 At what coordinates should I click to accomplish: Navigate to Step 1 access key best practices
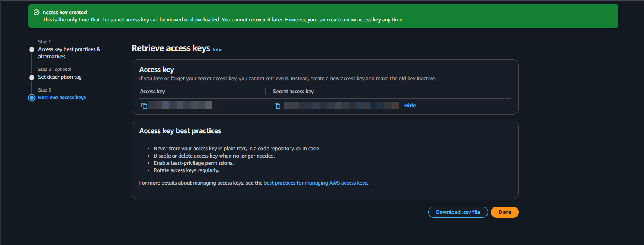[69, 53]
